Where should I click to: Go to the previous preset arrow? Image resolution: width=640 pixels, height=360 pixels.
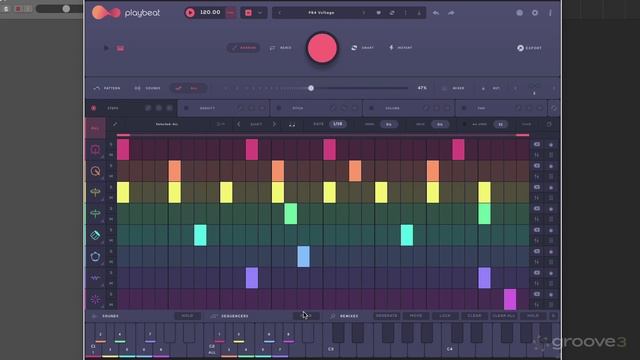[280, 13]
